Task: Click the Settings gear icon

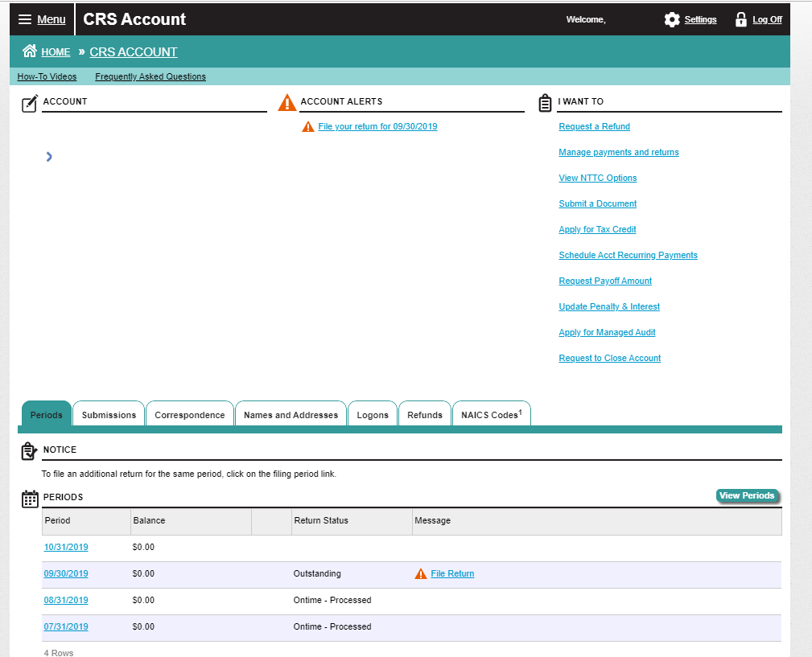Action: 672,19
